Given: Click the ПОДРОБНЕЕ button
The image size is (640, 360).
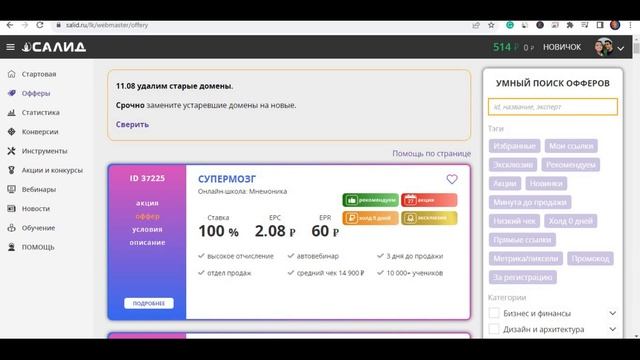Looking at the screenshot, I should pos(149,303).
